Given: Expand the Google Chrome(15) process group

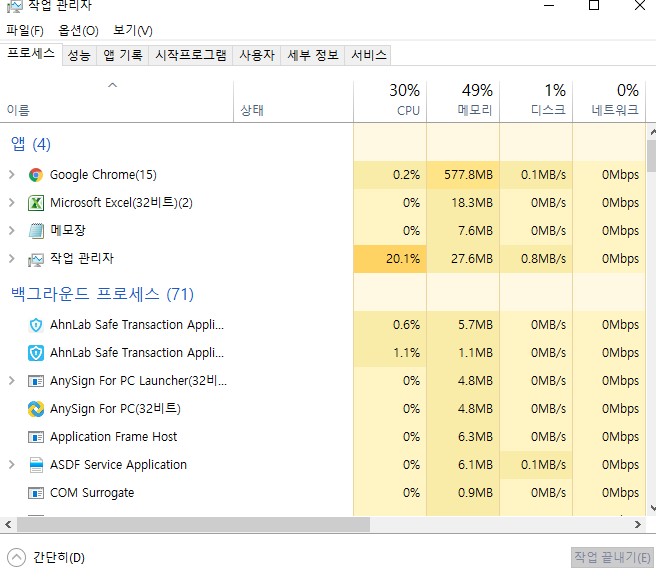Looking at the screenshot, I should tap(12, 174).
